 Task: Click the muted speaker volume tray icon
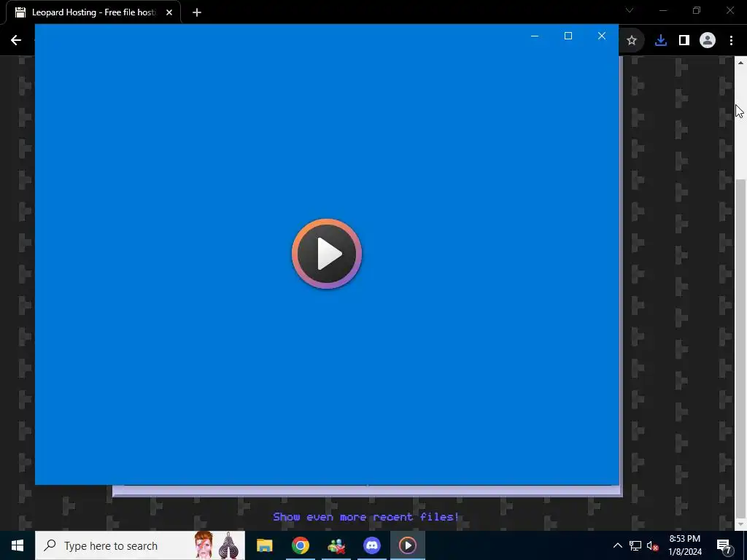(653, 545)
